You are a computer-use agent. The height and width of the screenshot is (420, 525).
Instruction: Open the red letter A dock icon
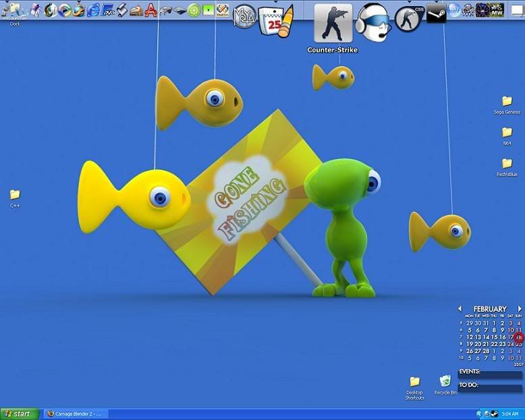point(151,10)
